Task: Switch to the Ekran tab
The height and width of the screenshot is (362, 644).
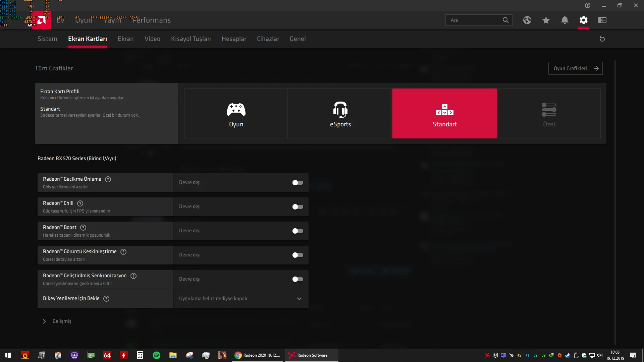Action: click(125, 39)
